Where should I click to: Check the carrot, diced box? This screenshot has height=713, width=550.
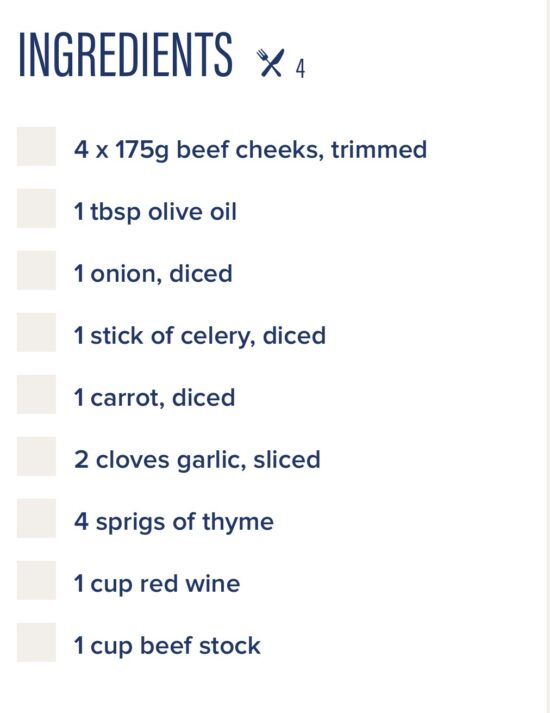pyautogui.click(x=36, y=394)
